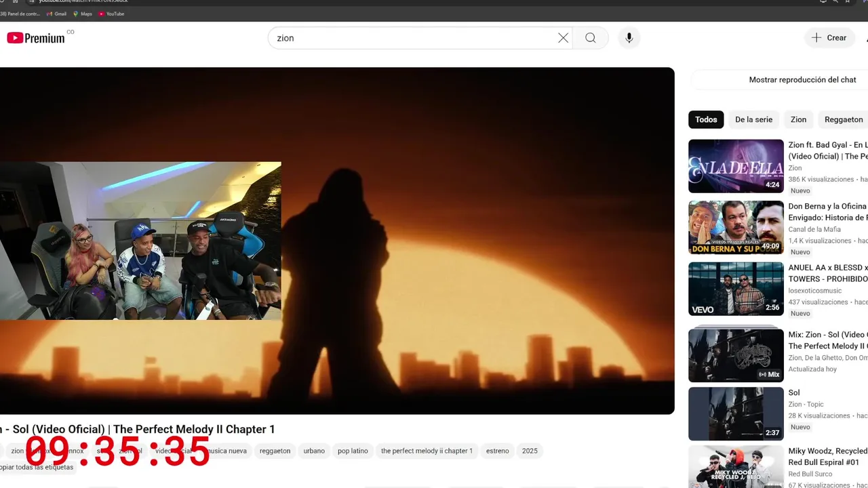The height and width of the screenshot is (488, 868).
Task: Click the '386 K visualizaciones' text
Action: pos(821,180)
